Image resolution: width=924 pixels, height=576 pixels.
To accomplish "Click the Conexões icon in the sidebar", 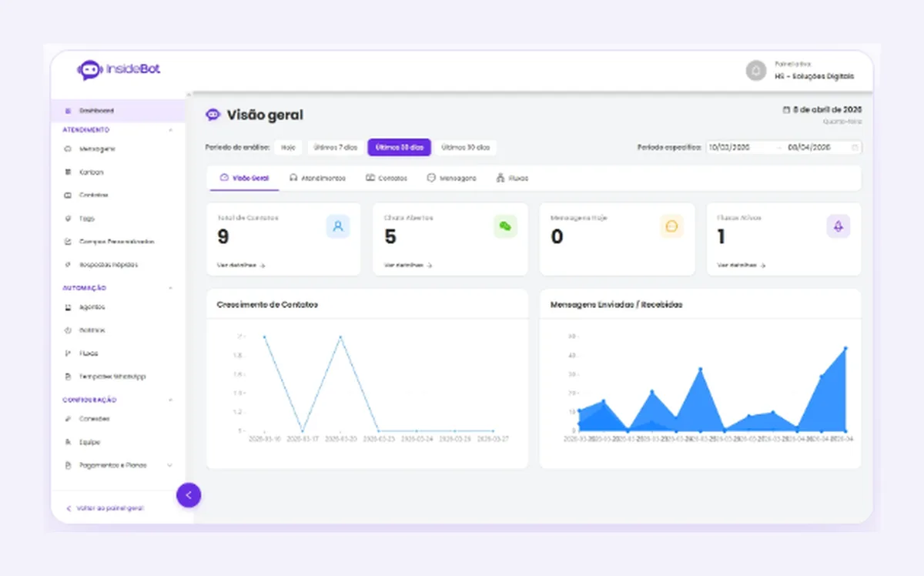I will pos(68,419).
